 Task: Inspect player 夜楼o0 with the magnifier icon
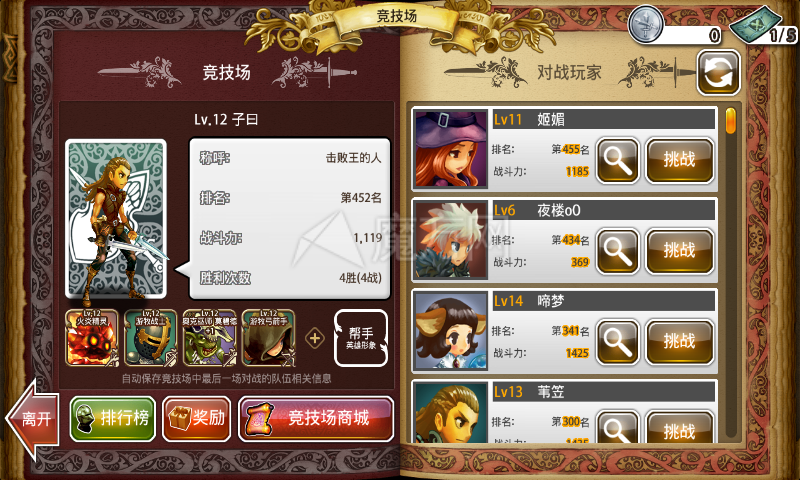(x=617, y=251)
